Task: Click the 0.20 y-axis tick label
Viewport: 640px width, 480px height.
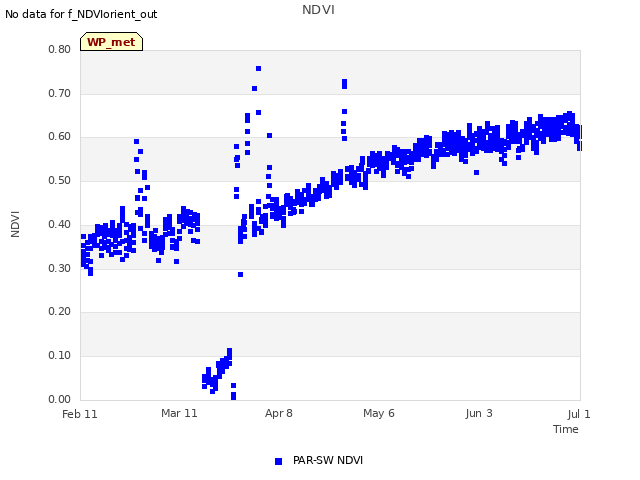Action: [x=60, y=311]
